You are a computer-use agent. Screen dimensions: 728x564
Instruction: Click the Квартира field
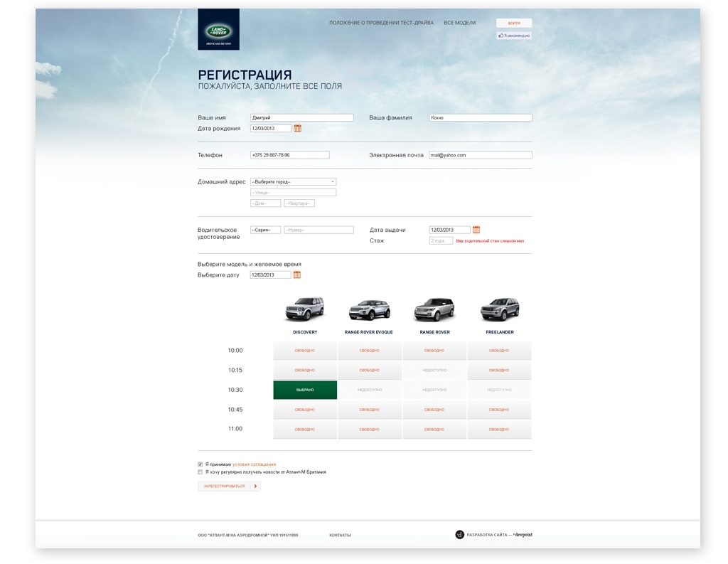(x=299, y=203)
